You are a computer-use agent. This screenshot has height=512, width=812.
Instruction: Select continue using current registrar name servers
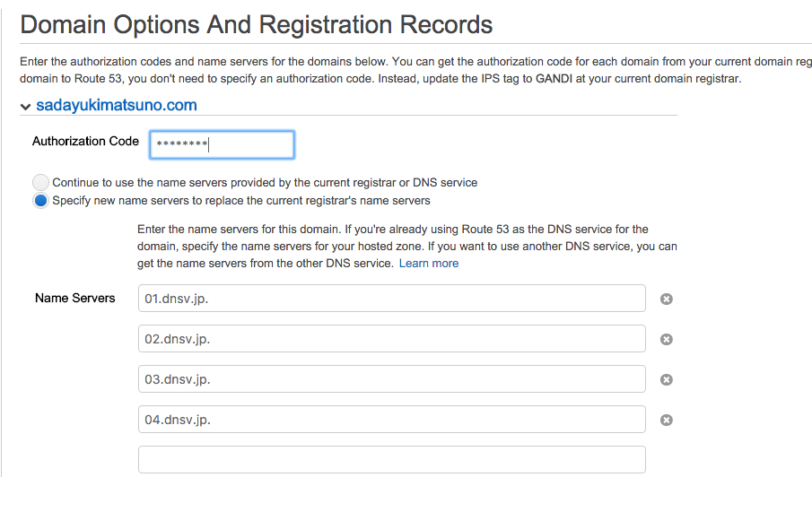(x=40, y=182)
